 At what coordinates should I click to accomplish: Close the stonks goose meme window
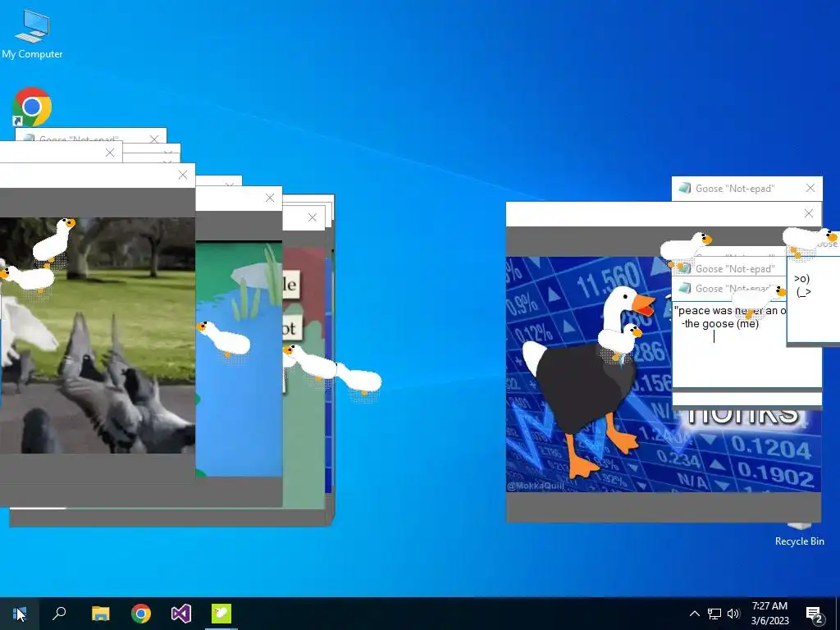click(809, 214)
